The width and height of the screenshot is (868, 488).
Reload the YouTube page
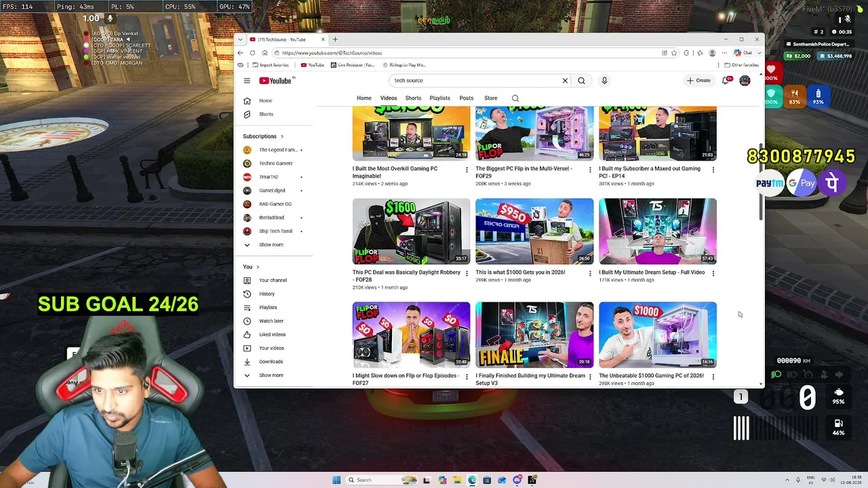tap(252, 53)
